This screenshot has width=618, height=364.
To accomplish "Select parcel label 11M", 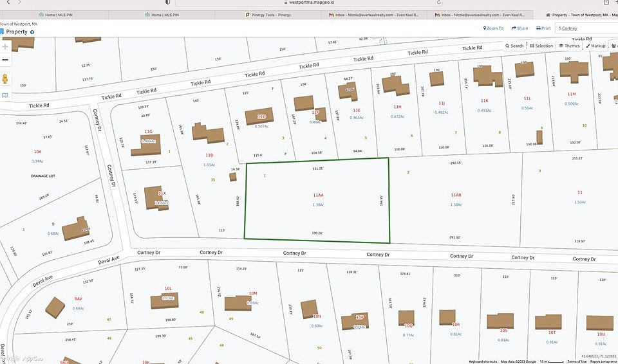I will pyautogui.click(x=572, y=94).
